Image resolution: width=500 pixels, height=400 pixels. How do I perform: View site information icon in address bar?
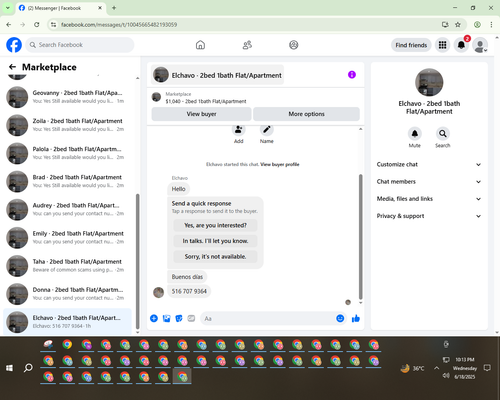pos(53,25)
